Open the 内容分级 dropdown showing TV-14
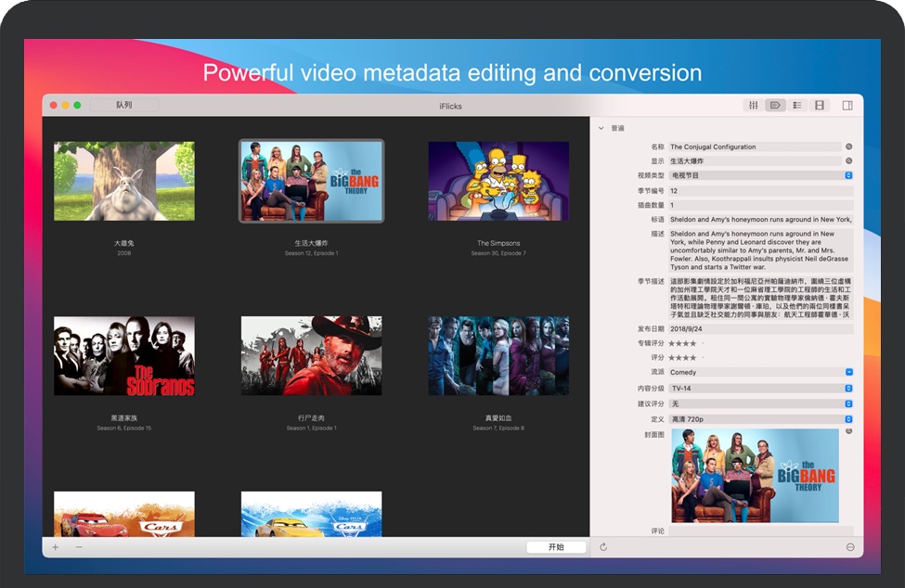This screenshot has height=588, width=905. [x=759, y=389]
